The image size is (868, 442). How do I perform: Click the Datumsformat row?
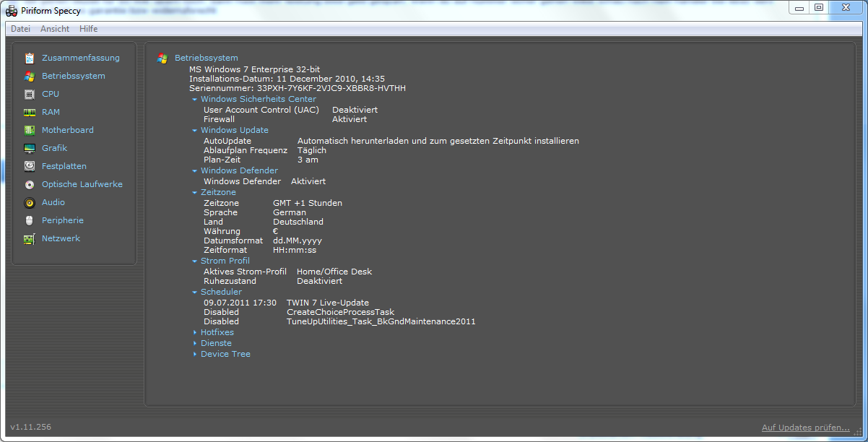[263, 240]
